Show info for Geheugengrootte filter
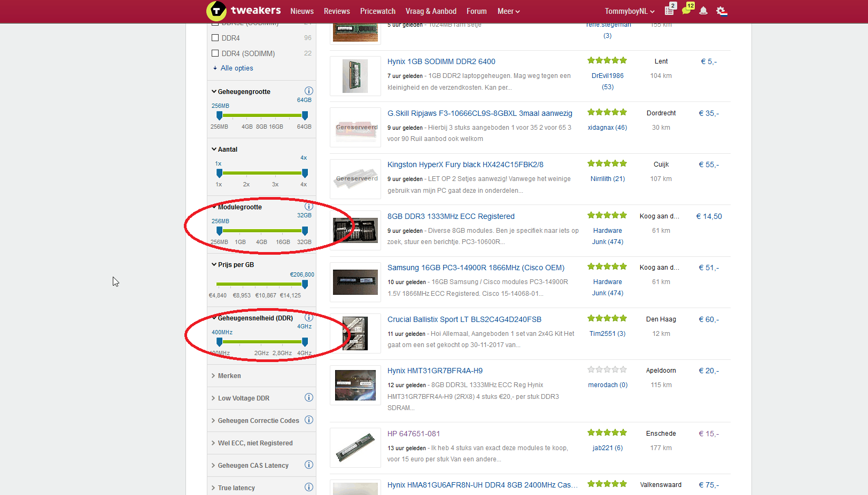This screenshot has width=868, height=495. [x=309, y=91]
